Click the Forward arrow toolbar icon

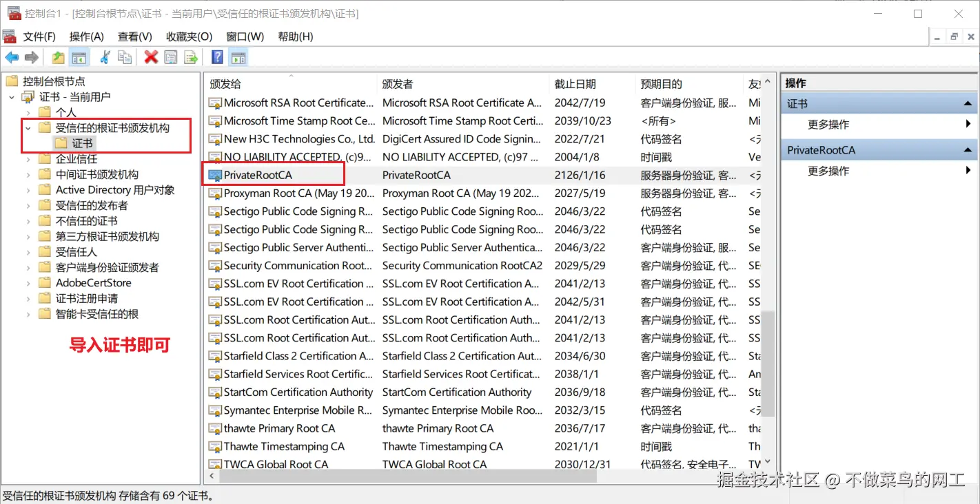click(32, 58)
